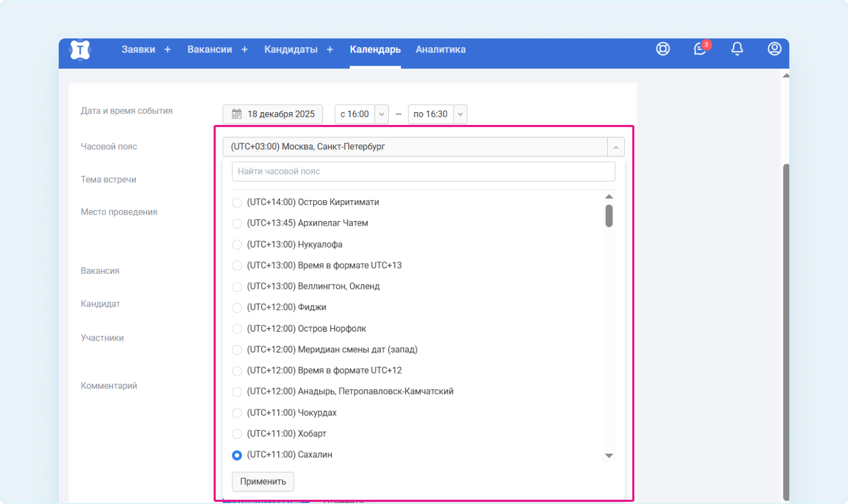Open the user profile icon
This screenshot has width=848, height=504.
coord(774,49)
